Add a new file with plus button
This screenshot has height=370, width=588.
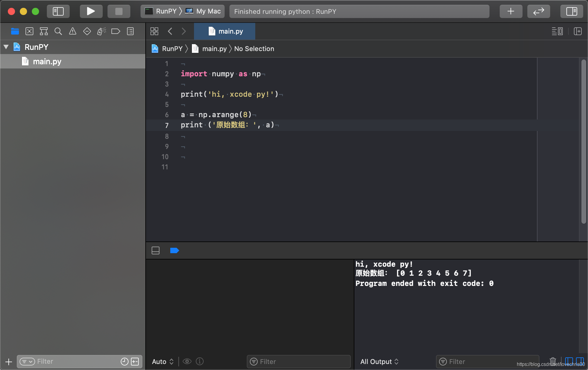[x=9, y=362]
